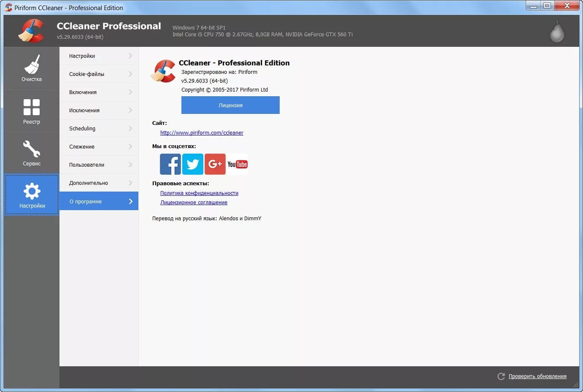Click the Сайт: label
This screenshot has width=583, height=392.
tap(159, 123)
